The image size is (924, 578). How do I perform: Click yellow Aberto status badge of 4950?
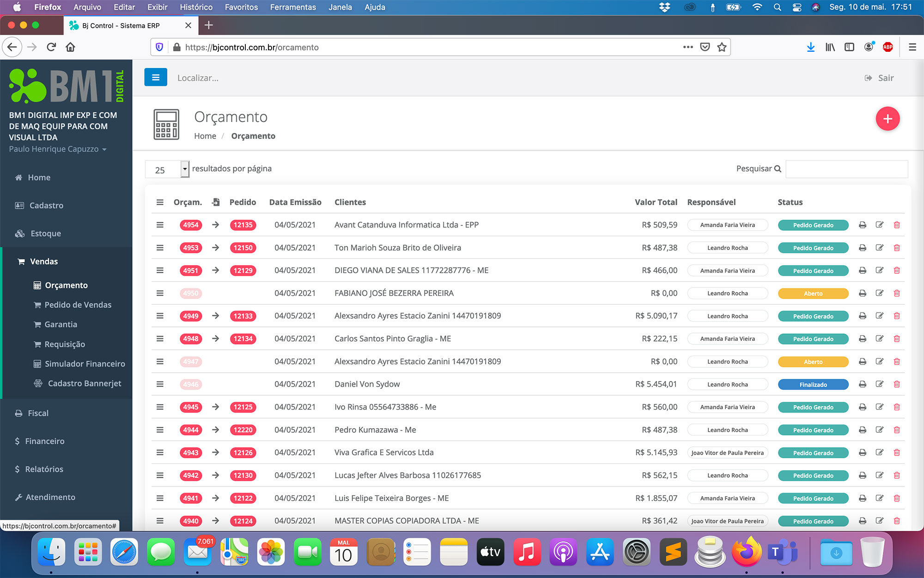click(x=813, y=293)
